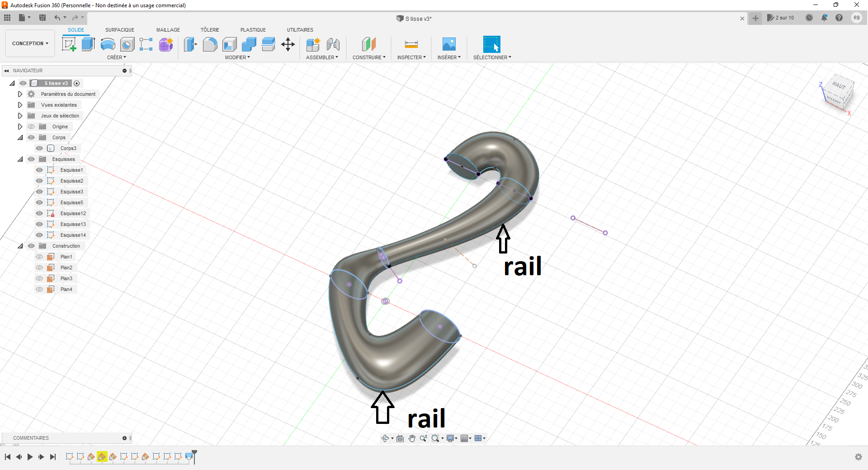
Task: Open the MODIFIER menu
Action: (x=237, y=57)
